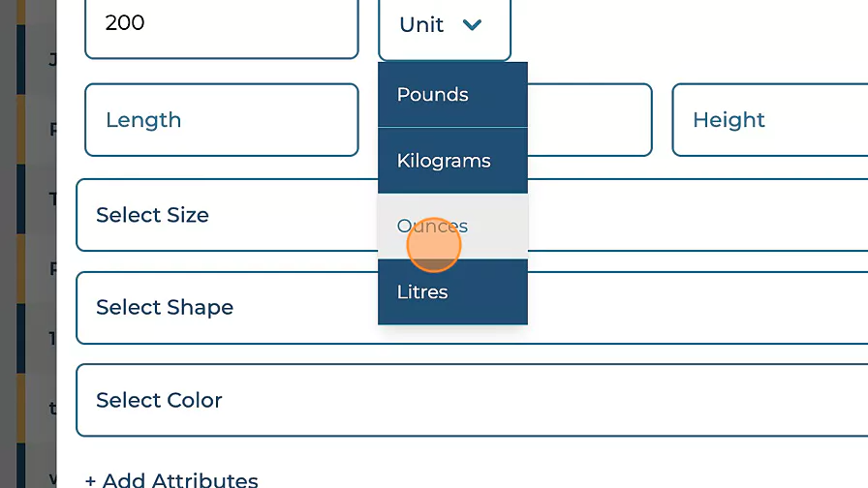
Task: Click the background row starting with lowercase t
Action: coord(52,409)
